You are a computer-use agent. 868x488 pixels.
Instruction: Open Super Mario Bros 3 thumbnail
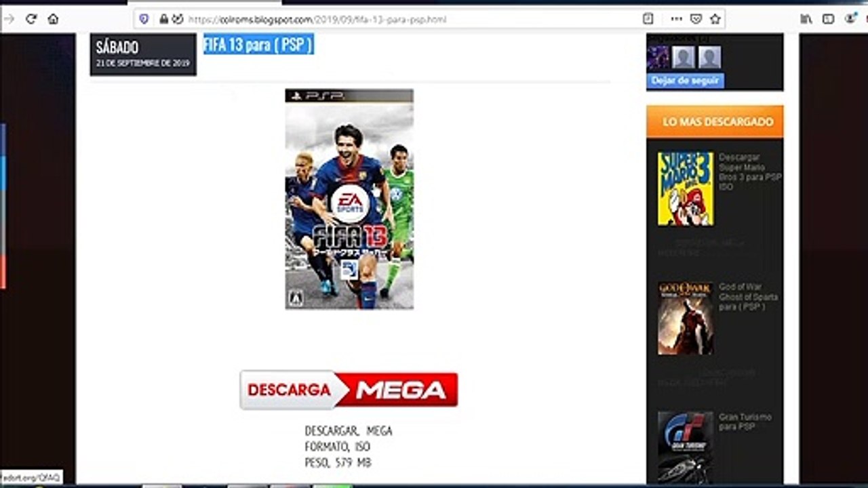(686, 188)
